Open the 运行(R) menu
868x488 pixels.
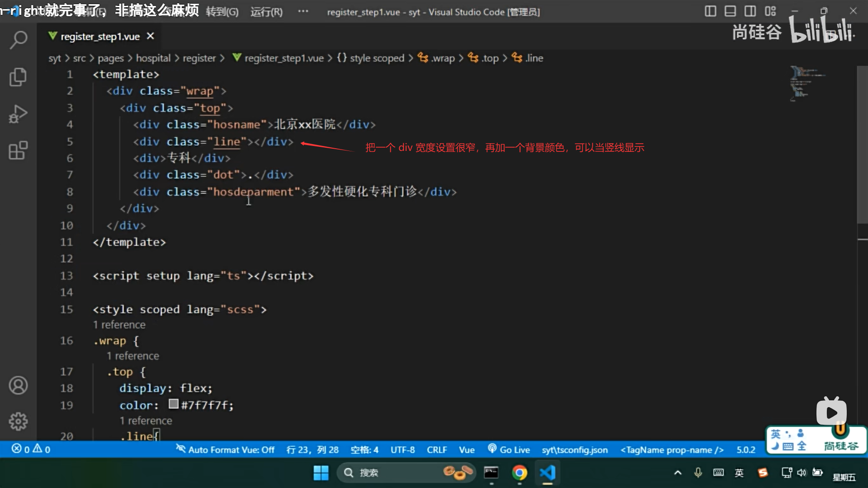(x=266, y=12)
